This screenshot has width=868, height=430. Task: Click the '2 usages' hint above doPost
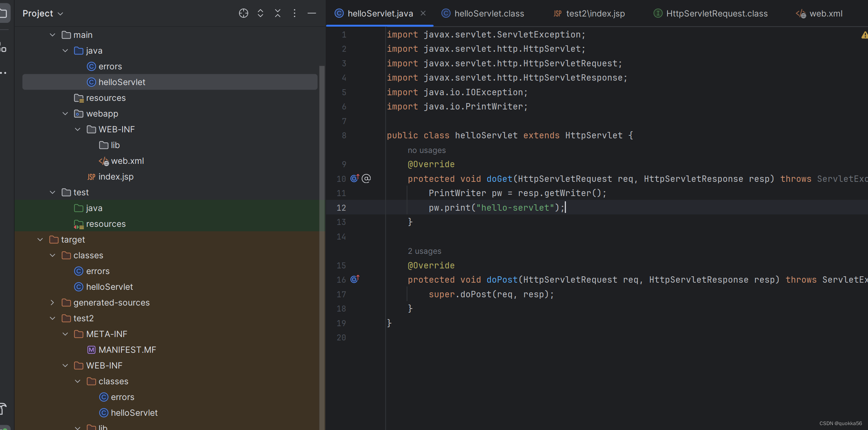424,251
